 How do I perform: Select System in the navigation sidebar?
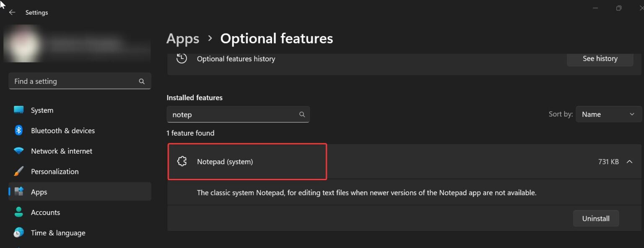click(x=42, y=110)
